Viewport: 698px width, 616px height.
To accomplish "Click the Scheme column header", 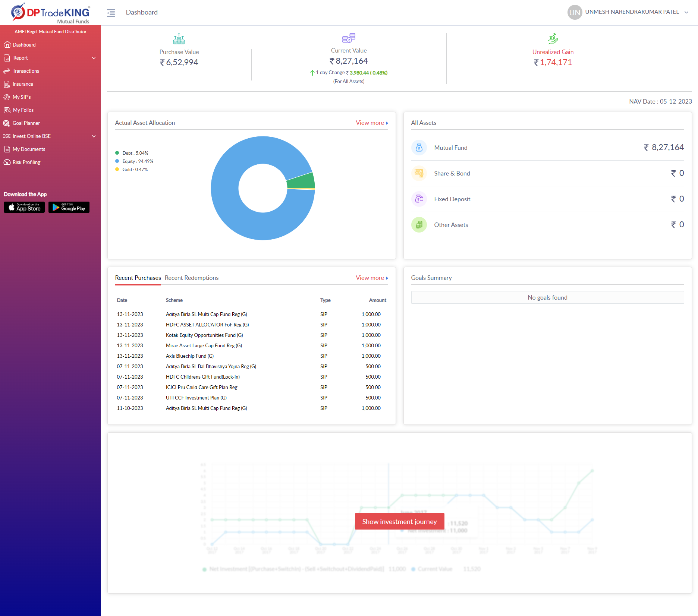I will [174, 300].
